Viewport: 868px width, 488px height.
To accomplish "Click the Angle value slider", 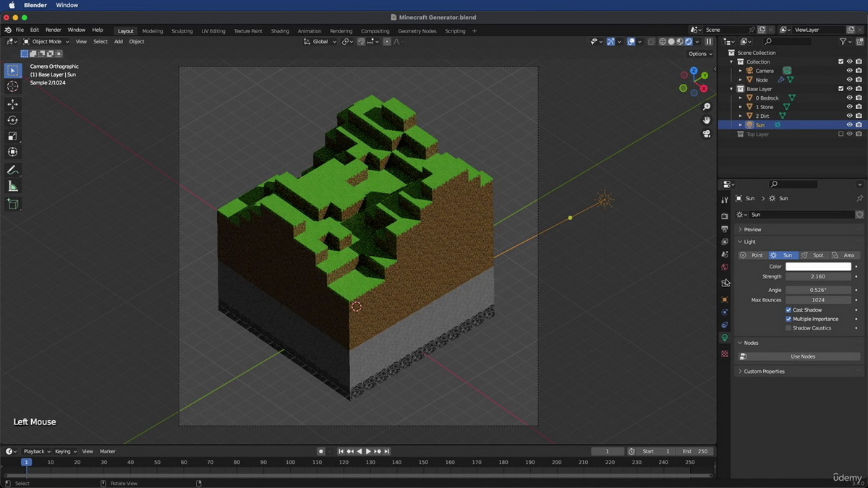I will point(818,290).
